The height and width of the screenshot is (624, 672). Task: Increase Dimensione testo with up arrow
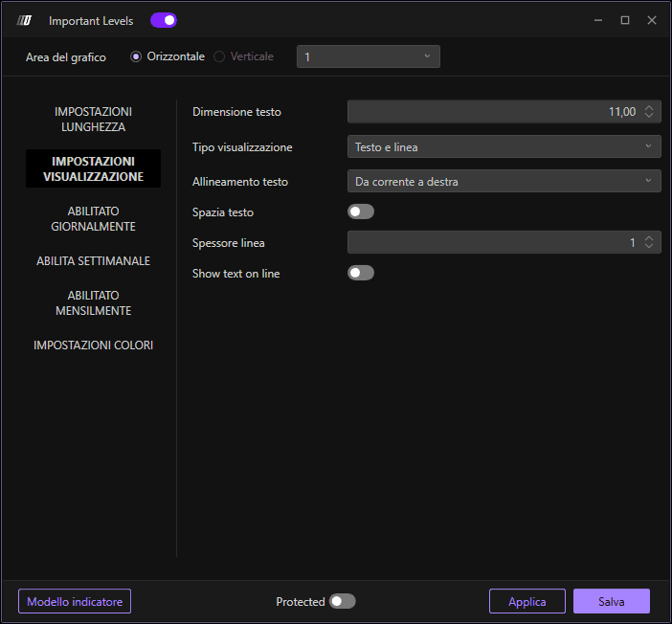[649, 108]
